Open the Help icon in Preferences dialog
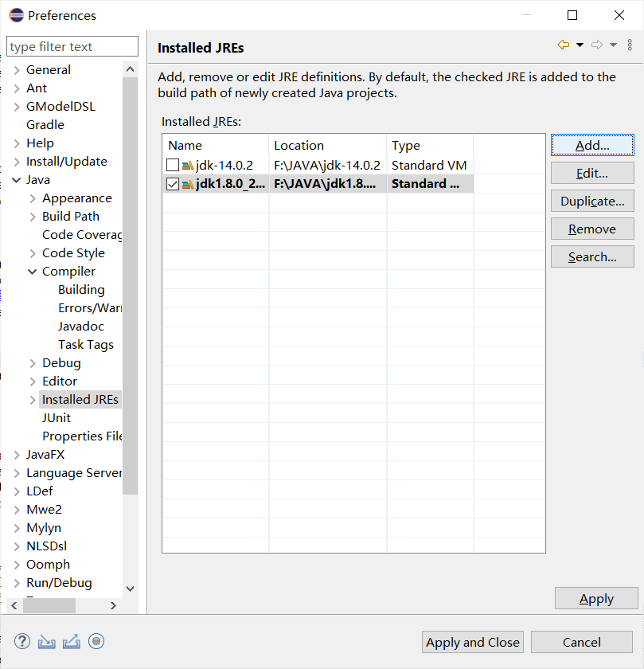644x669 pixels. pos(21,641)
